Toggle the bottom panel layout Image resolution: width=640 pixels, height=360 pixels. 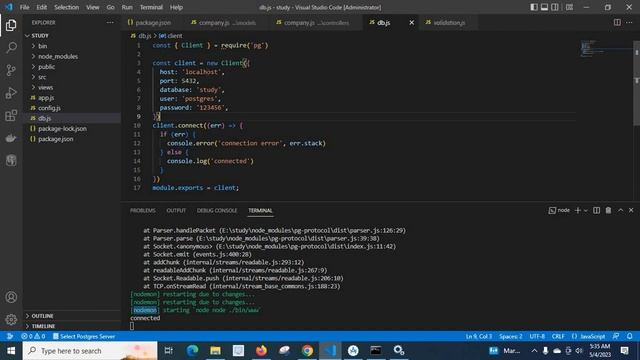click(544, 7)
